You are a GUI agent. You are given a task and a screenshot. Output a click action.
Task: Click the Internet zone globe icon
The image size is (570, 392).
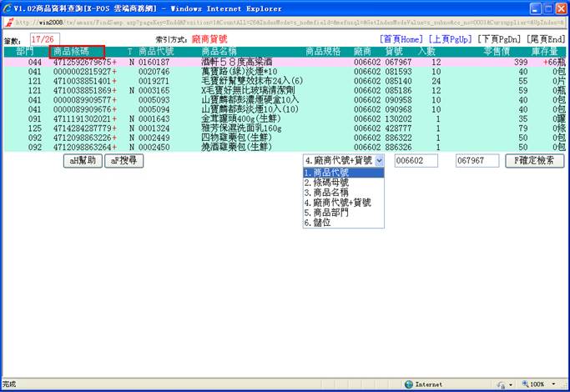[x=409, y=384]
